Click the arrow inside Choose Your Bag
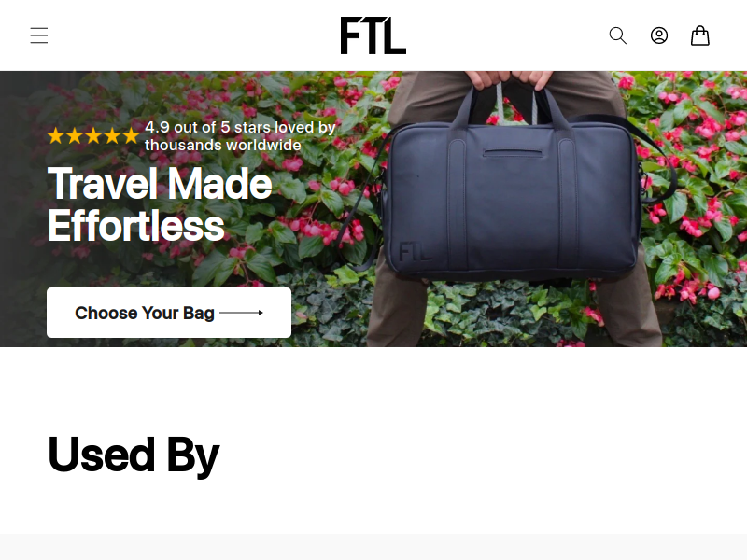This screenshot has width=747, height=560. (x=241, y=313)
